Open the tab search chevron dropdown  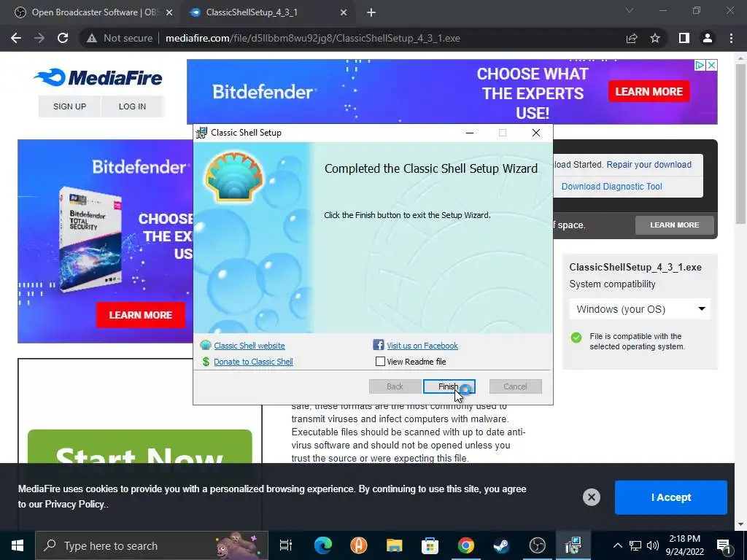click(x=630, y=10)
